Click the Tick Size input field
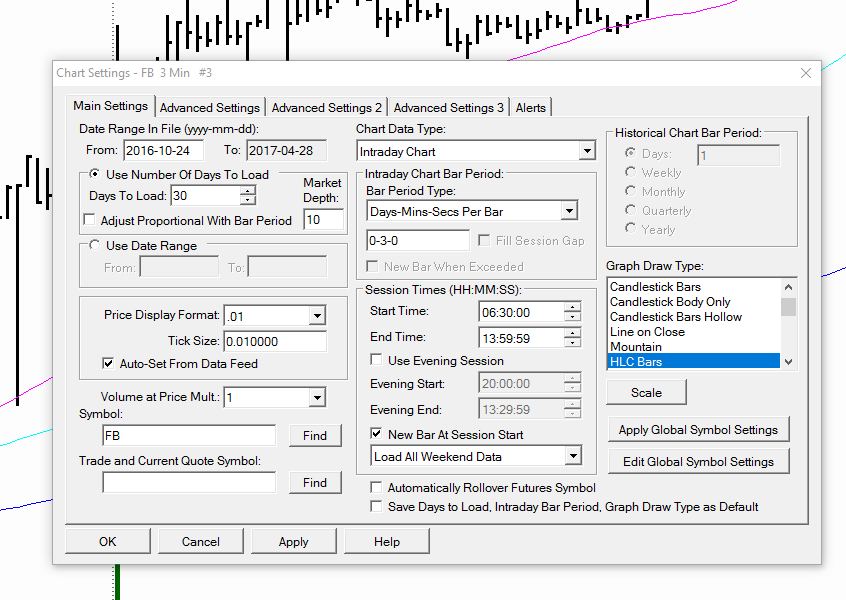The image size is (846, 600). tap(275, 342)
